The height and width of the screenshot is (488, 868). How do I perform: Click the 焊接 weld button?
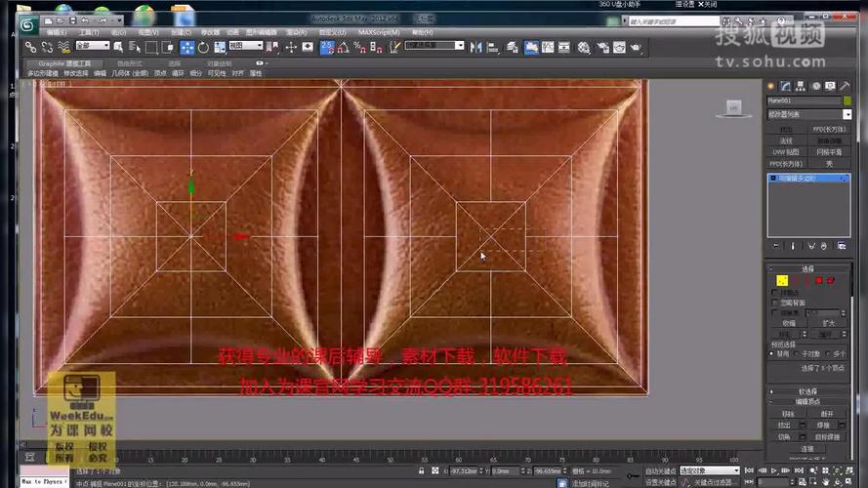pos(823,426)
